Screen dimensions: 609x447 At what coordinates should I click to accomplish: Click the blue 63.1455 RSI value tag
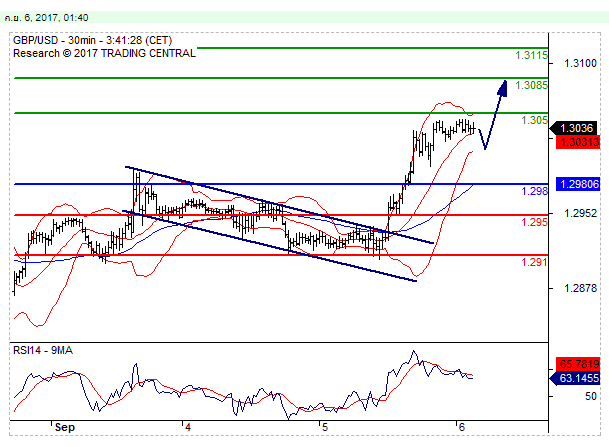pyautogui.click(x=576, y=378)
